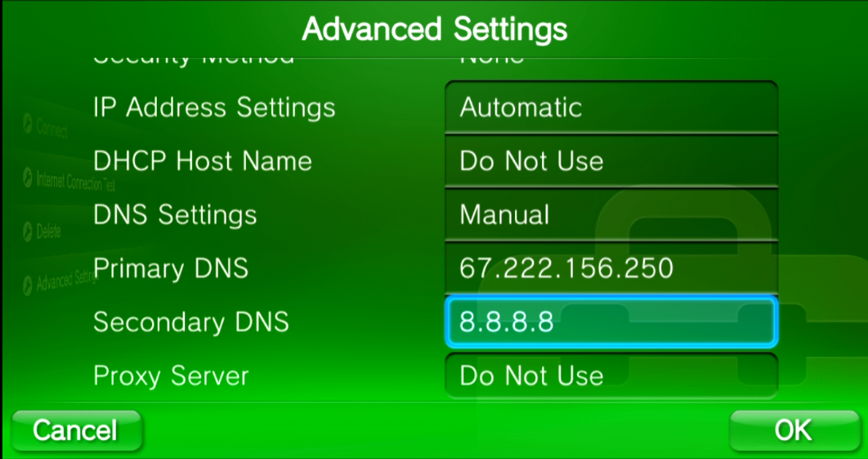Click the wrench icon beside Advanced Settings
Image resolution: width=868 pixels, height=459 pixels.
(28, 283)
